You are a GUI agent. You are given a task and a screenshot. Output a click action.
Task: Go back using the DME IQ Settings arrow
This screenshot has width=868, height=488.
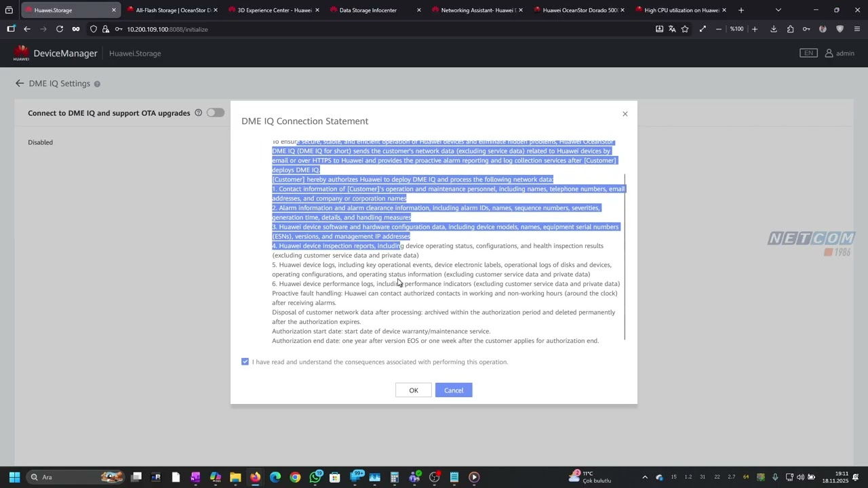[20, 83]
